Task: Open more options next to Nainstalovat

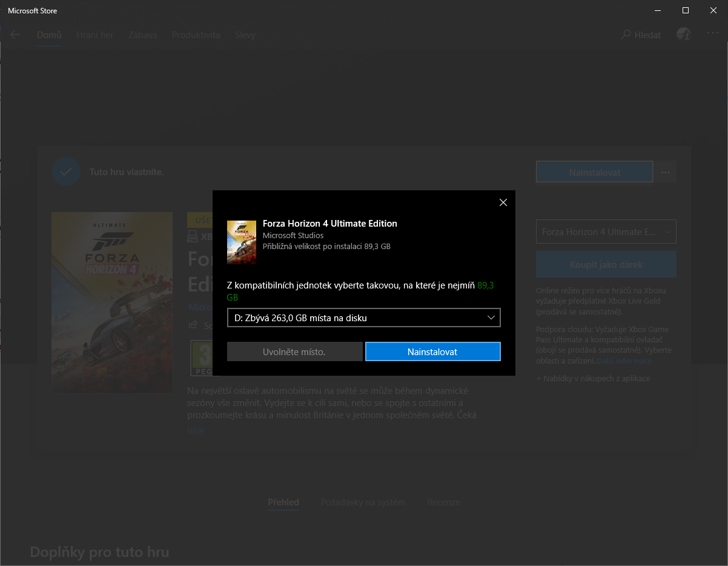Action: [666, 172]
